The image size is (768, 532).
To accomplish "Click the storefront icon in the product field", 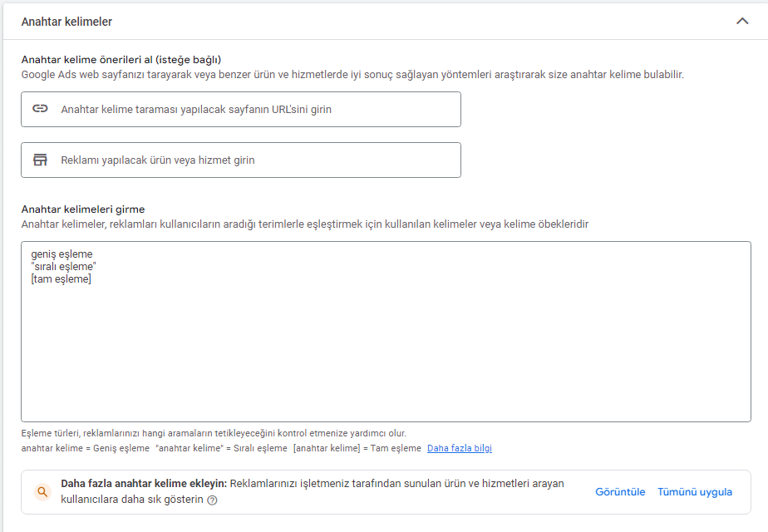I will coord(40,160).
